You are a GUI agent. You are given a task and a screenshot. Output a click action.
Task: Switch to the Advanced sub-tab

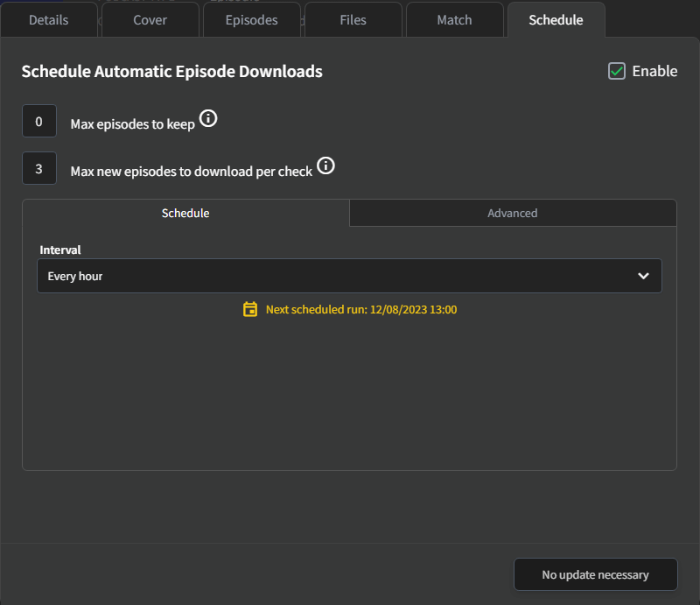point(512,213)
